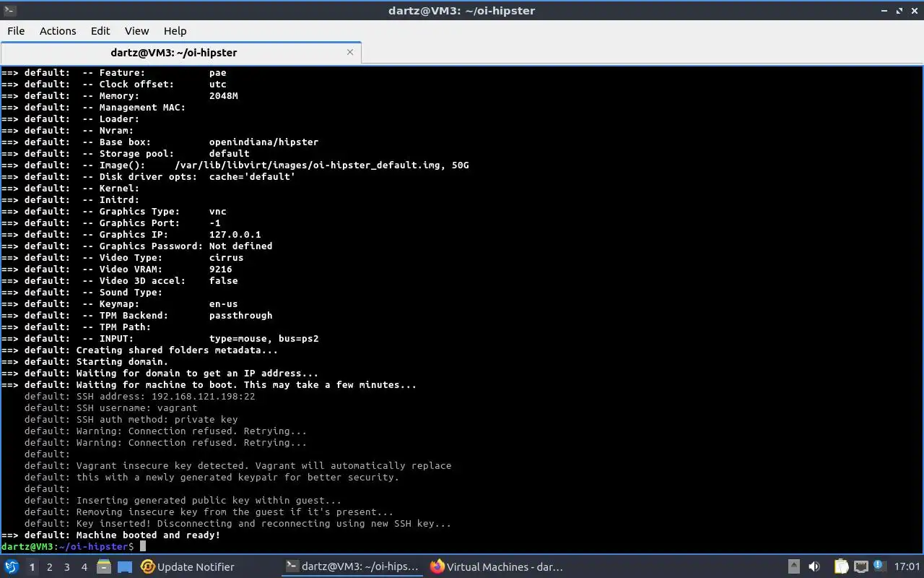Open the volume control speaker icon
The width and height of the screenshot is (924, 578).
(x=814, y=567)
